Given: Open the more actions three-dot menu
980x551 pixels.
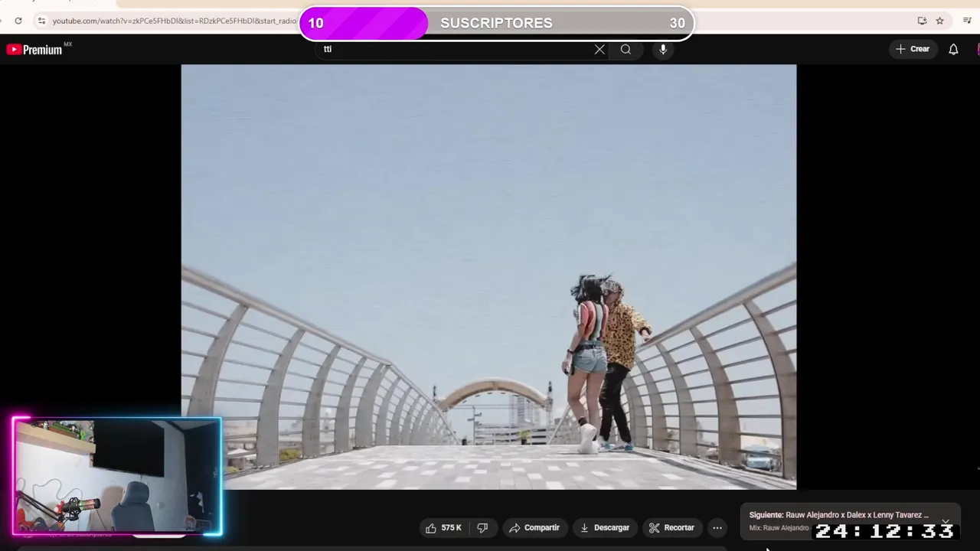Looking at the screenshot, I should pyautogui.click(x=717, y=528).
